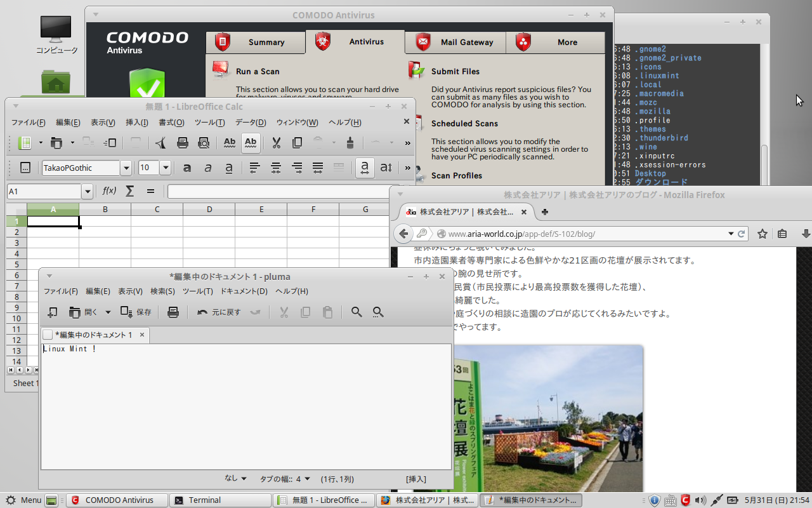Viewport: 812px width, 508px height.
Task: Open Calc page preview icon
Action: click(204, 143)
